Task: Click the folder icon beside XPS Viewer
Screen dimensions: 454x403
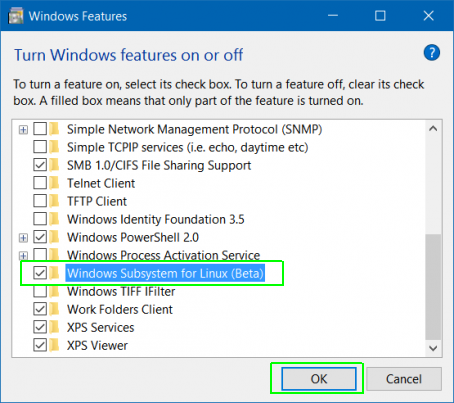Action: (x=54, y=345)
